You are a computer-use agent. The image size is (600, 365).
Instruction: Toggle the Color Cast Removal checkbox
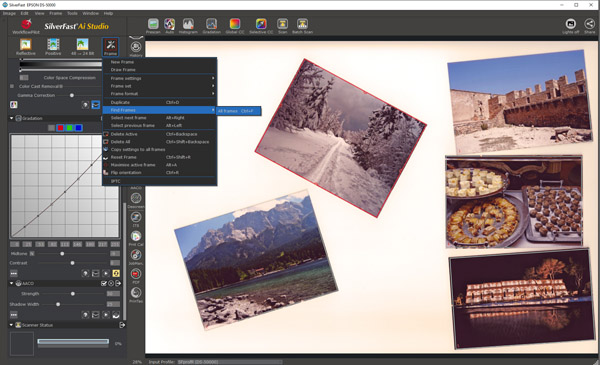click(x=12, y=86)
